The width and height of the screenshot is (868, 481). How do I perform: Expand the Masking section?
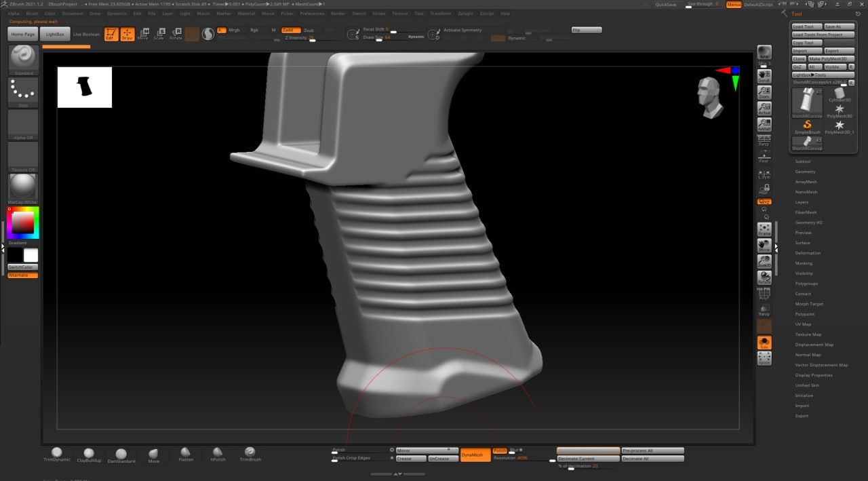coord(804,263)
